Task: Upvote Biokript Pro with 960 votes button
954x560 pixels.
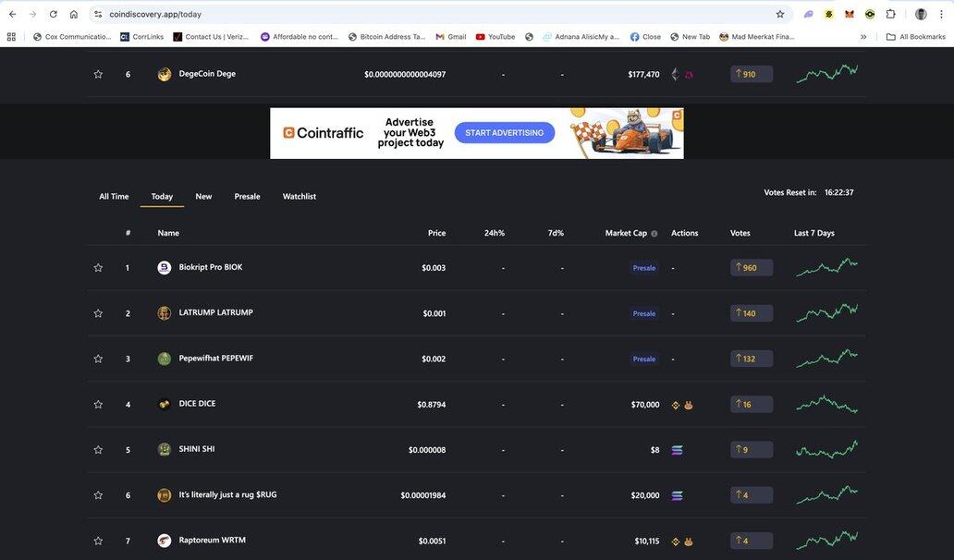Action: click(751, 268)
